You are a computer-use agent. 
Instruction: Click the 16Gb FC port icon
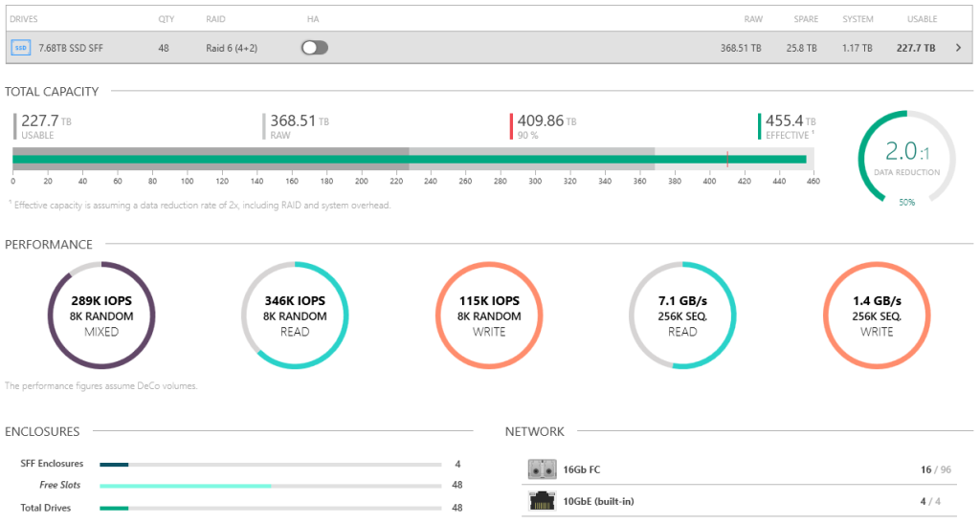[x=542, y=469]
